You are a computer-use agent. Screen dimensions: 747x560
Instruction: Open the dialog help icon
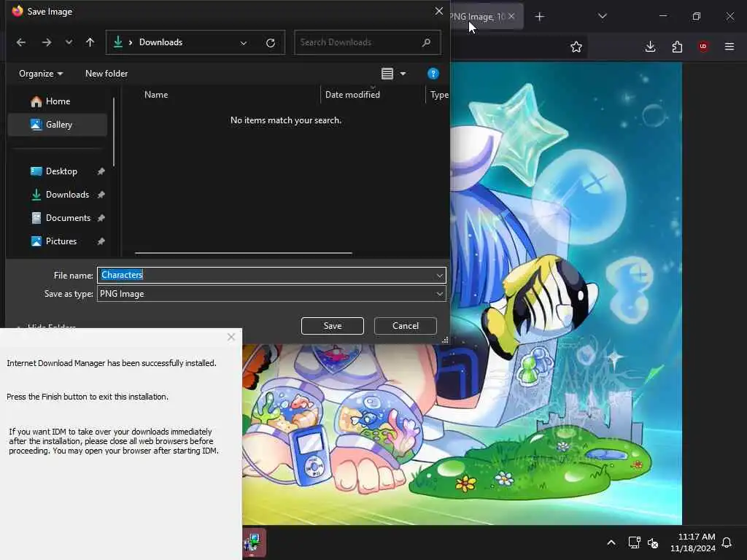pos(433,74)
